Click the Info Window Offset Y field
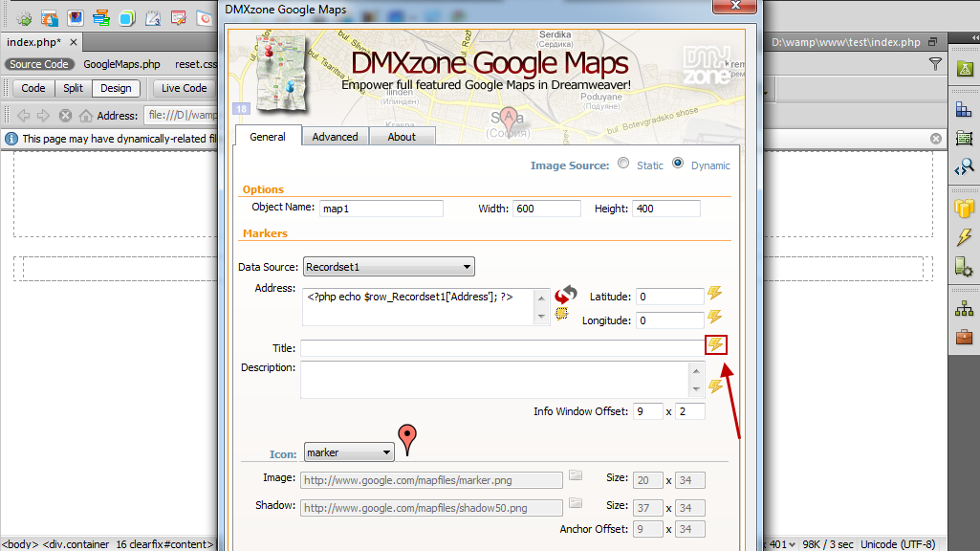The image size is (980, 551). point(690,411)
